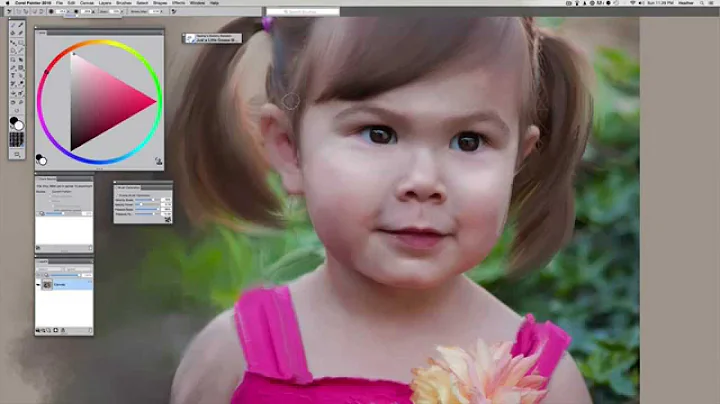This screenshot has height=404, width=720.
Task: Select the Layer Adjuster tool
Action: point(12,43)
